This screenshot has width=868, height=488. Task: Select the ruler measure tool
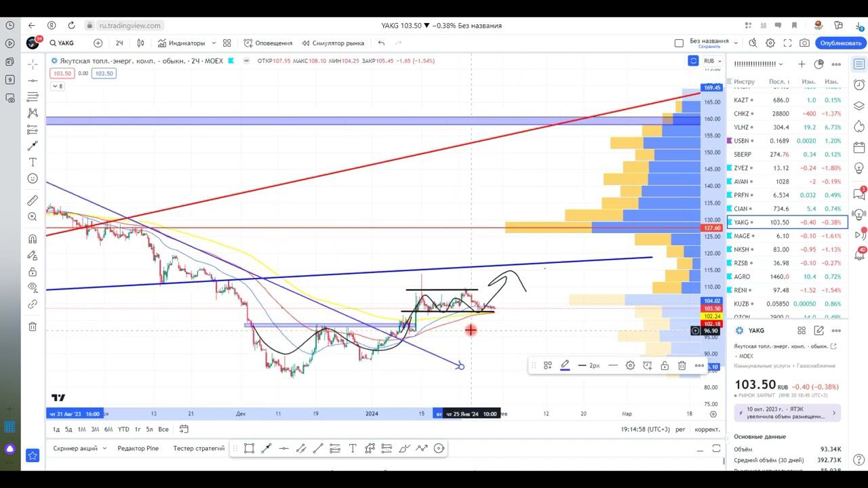coord(33,201)
